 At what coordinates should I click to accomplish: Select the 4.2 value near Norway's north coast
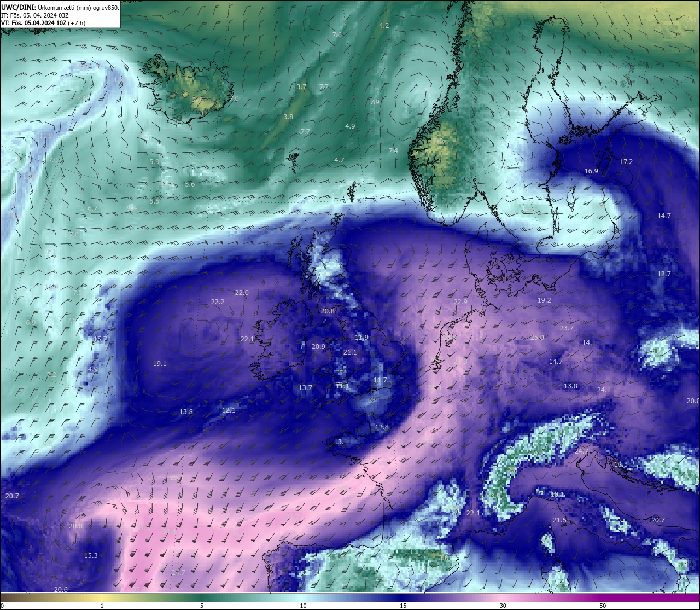pyautogui.click(x=384, y=26)
